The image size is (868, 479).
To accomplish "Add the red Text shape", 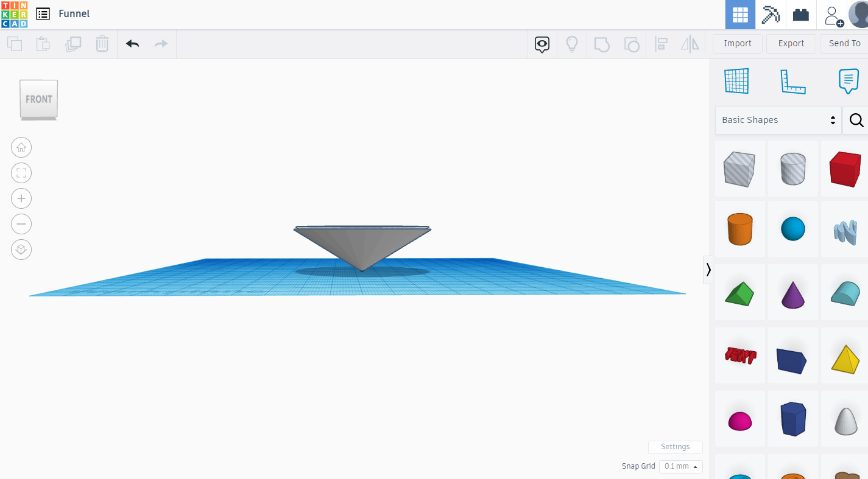I will (740, 355).
